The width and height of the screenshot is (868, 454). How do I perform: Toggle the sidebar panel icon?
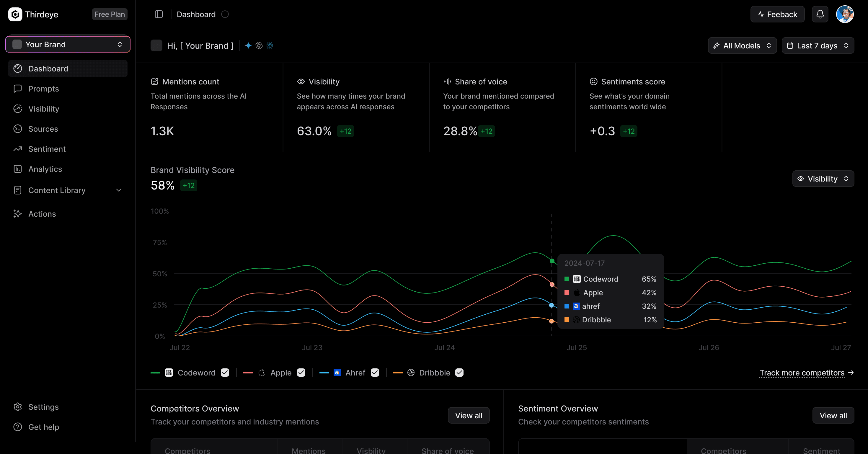click(x=159, y=14)
